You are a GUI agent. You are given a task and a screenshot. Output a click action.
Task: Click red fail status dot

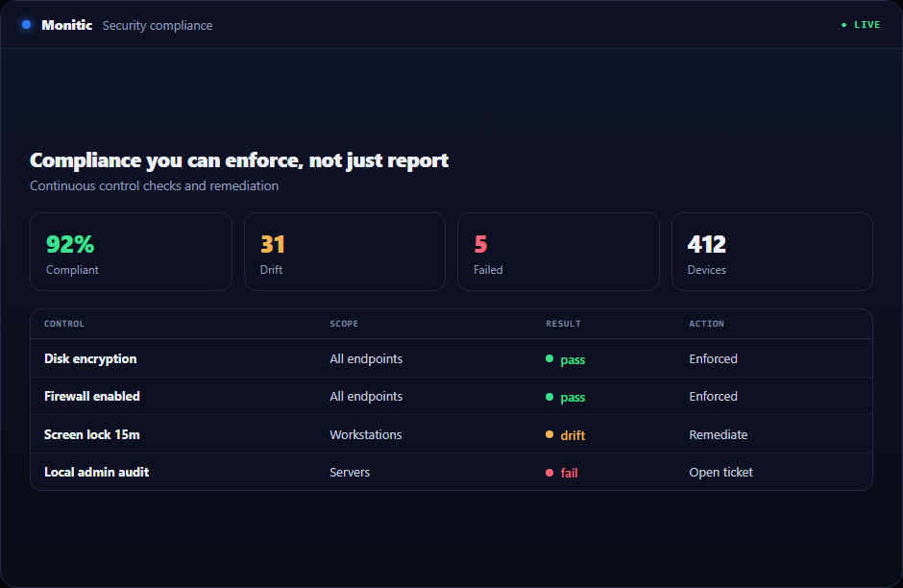tap(549, 473)
